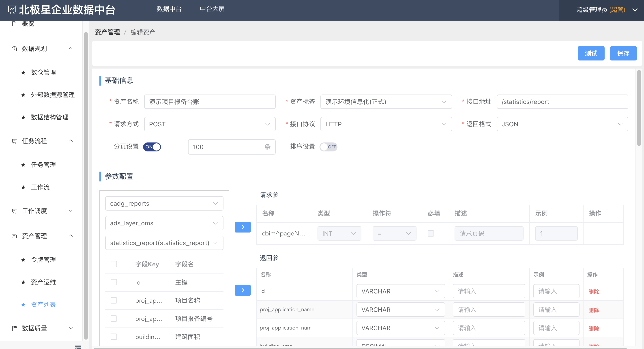This screenshot has width=644, height=349.
Task: Click the 数据质量 flag icon
Action: pyautogui.click(x=14, y=328)
